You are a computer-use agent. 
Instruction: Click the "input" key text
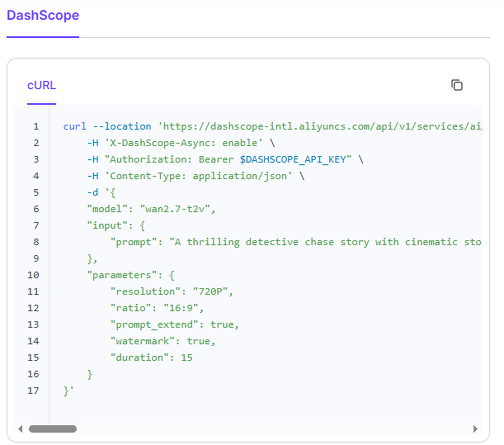pos(107,226)
